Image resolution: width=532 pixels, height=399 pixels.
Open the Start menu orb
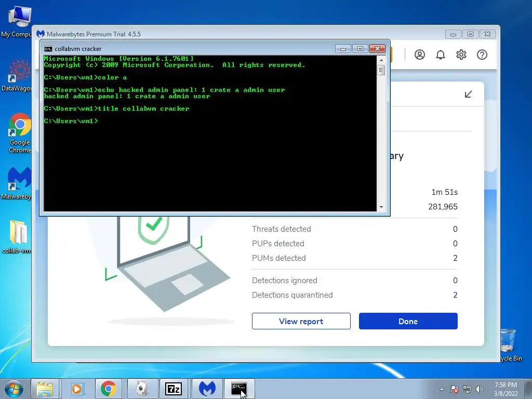[14, 389]
